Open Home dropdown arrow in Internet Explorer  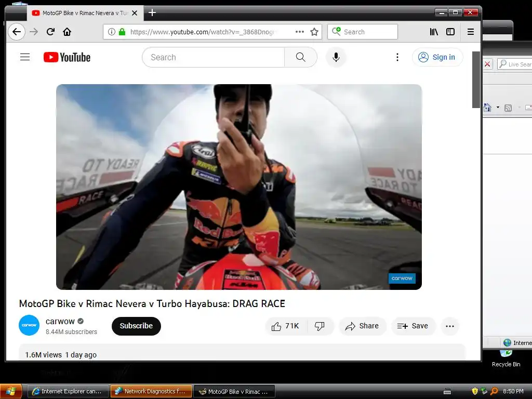point(498,108)
